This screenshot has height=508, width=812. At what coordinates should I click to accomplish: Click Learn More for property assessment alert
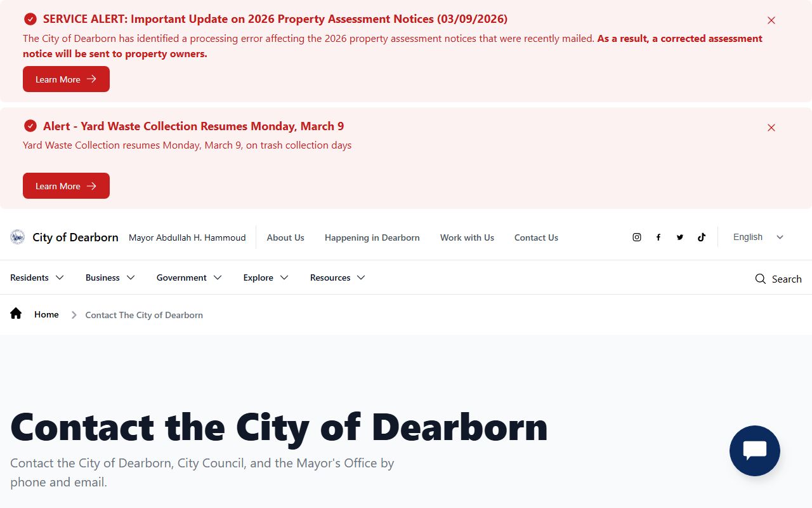coord(66,79)
